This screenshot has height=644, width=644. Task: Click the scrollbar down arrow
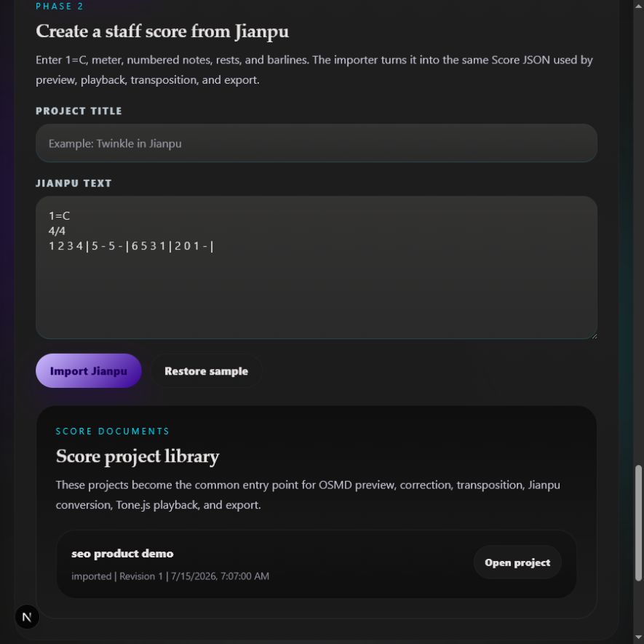(638, 638)
